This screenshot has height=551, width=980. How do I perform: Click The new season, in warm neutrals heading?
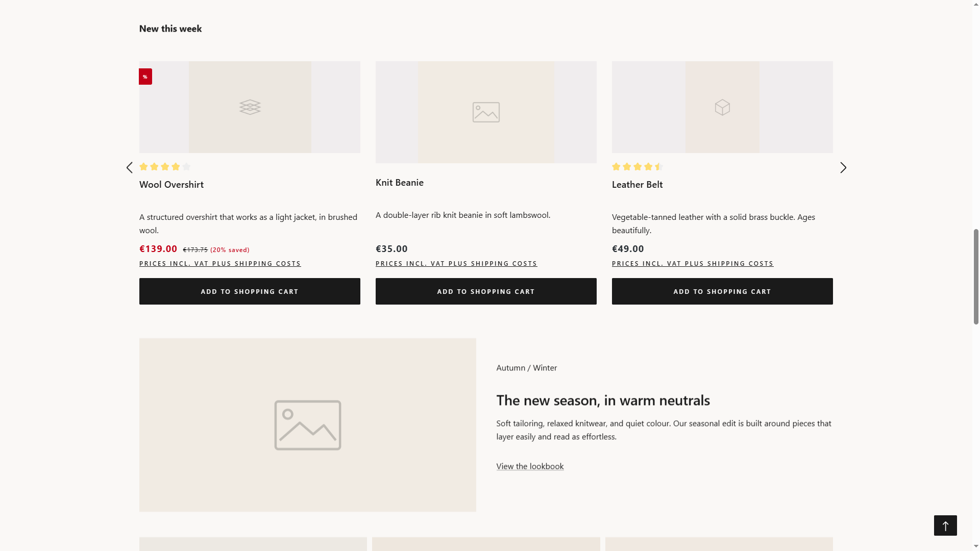(603, 400)
